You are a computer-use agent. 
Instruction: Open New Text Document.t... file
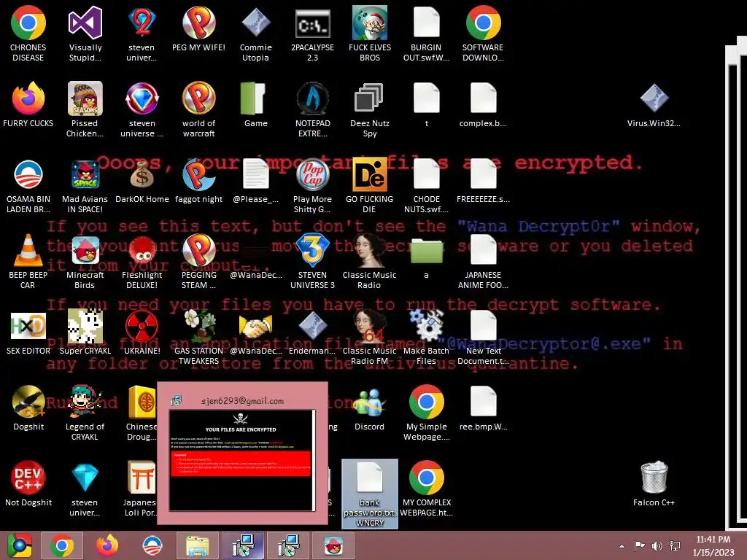pyautogui.click(x=483, y=326)
